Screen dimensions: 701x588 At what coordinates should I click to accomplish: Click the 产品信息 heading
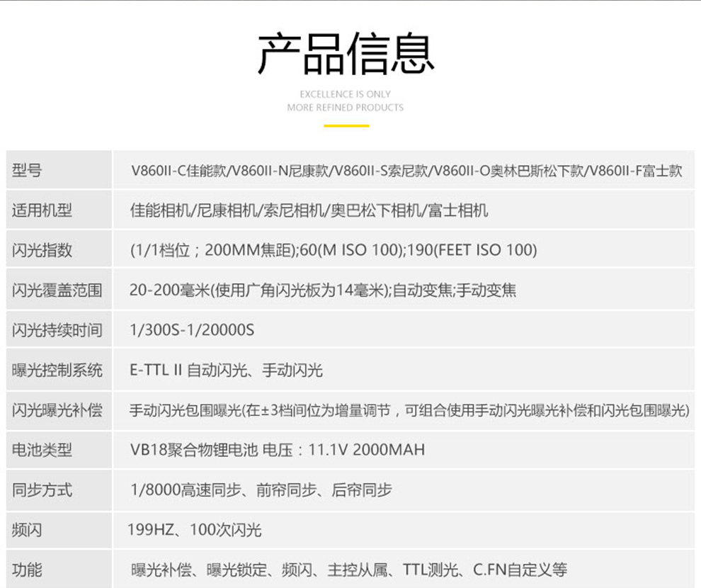point(346,54)
